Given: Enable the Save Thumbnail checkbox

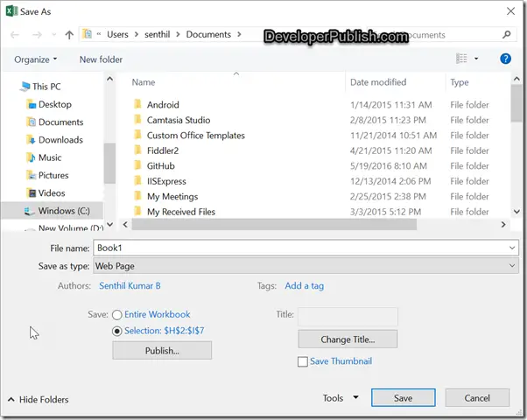Looking at the screenshot, I should click(303, 362).
